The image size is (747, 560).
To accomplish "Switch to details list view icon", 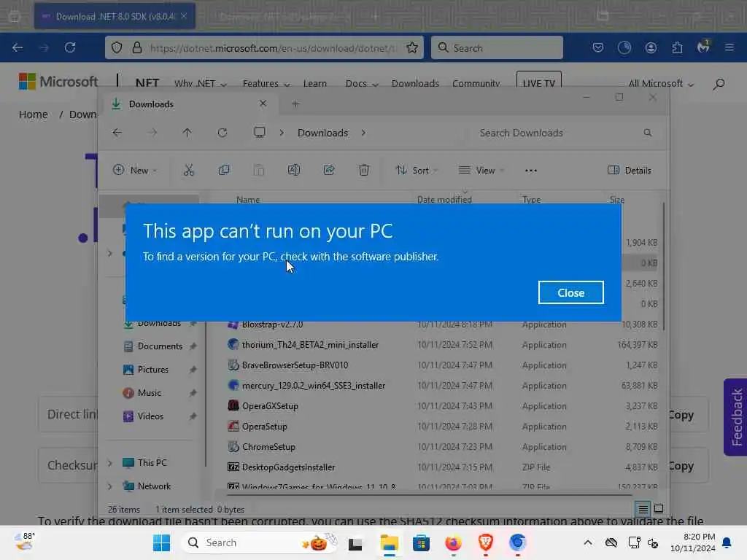I will coord(643,509).
